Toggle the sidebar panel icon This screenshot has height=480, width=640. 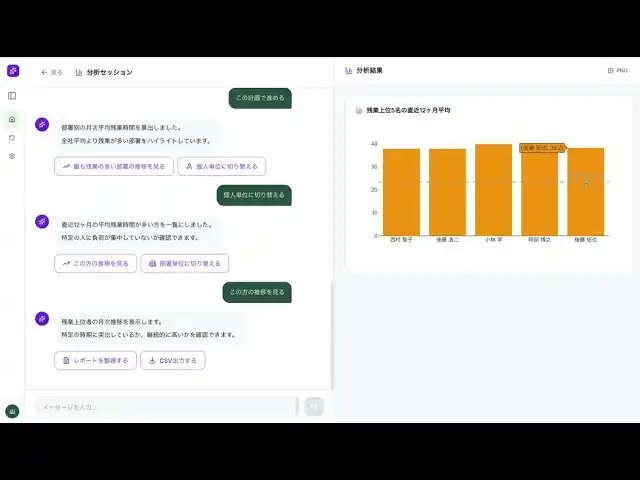pyautogui.click(x=12, y=96)
